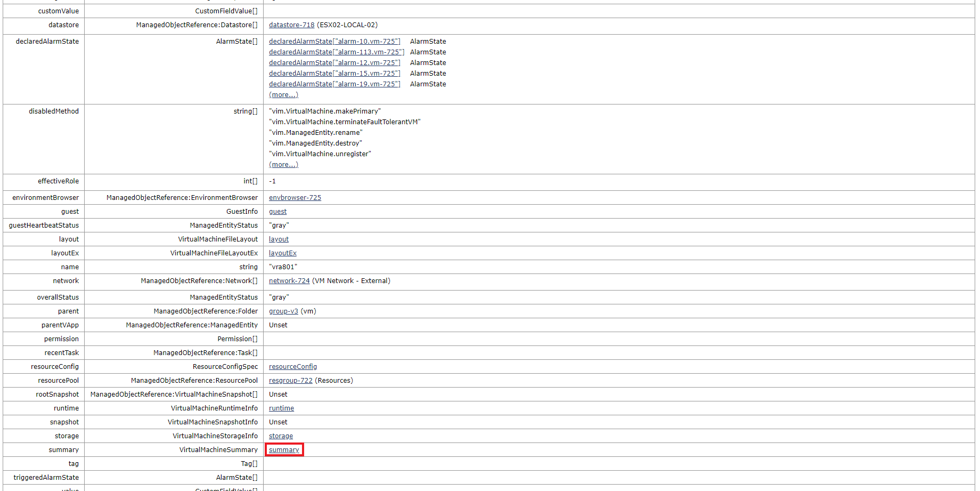View the layout property link
The width and height of the screenshot is (980, 491).
coord(279,239)
